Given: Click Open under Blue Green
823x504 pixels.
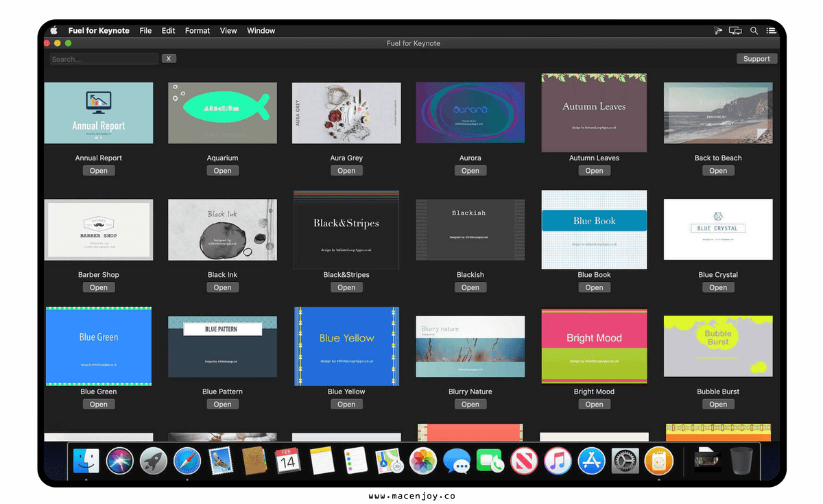Looking at the screenshot, I should point(99,405).
